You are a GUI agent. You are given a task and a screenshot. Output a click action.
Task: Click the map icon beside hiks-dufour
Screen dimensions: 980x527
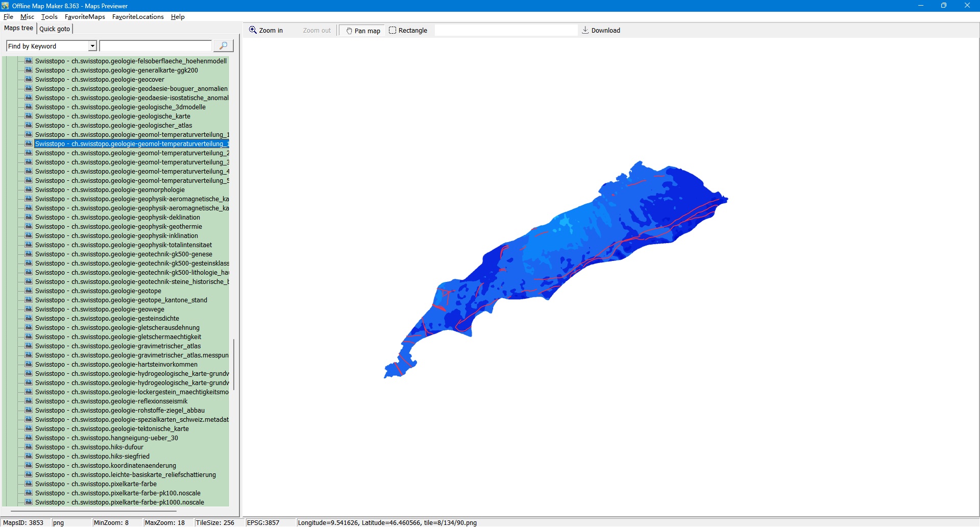pyautogui.click(x=29, y=447)
